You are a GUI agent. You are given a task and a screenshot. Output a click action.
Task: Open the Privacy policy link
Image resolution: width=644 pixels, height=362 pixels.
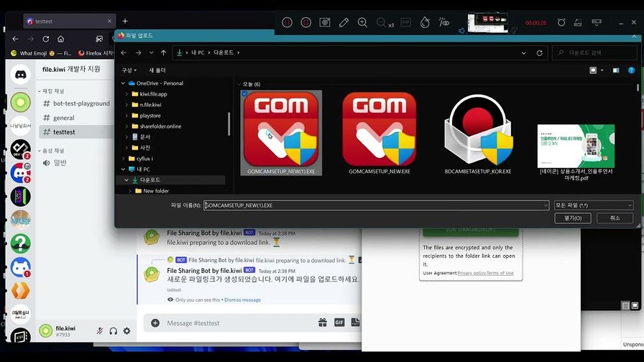471,274
